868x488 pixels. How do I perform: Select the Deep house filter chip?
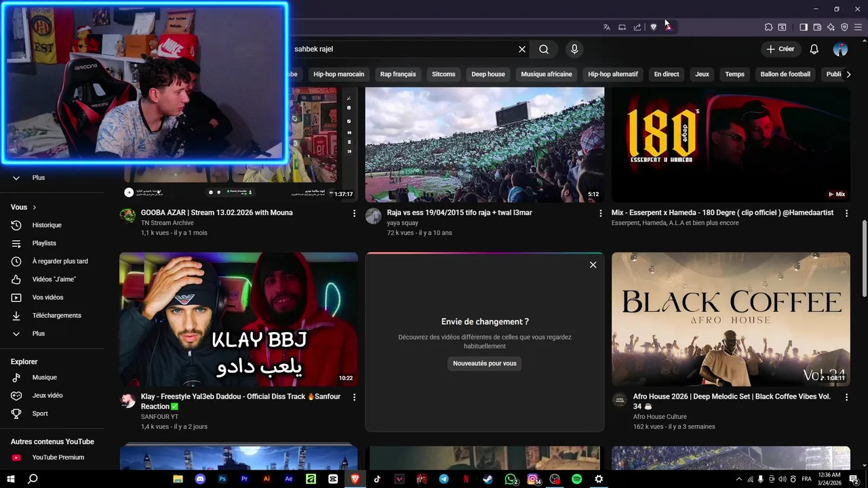pyautogui.click(x=488, y=74)
